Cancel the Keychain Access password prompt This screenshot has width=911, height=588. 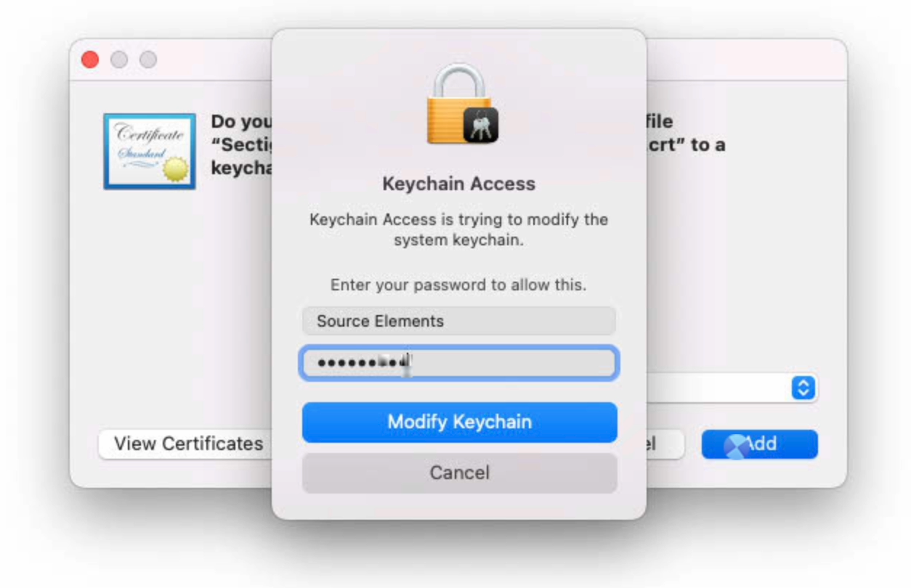(459, 473)
